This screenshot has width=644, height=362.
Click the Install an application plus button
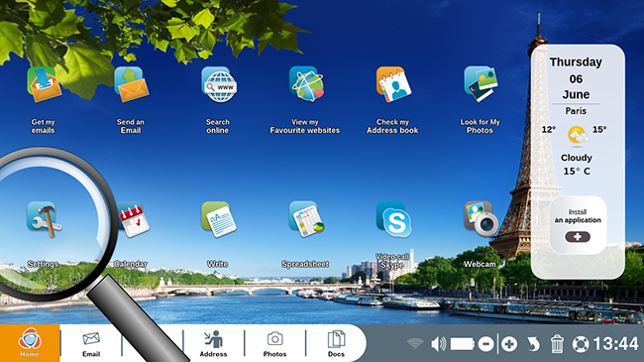pyautogui.click(x=578, y=237)
